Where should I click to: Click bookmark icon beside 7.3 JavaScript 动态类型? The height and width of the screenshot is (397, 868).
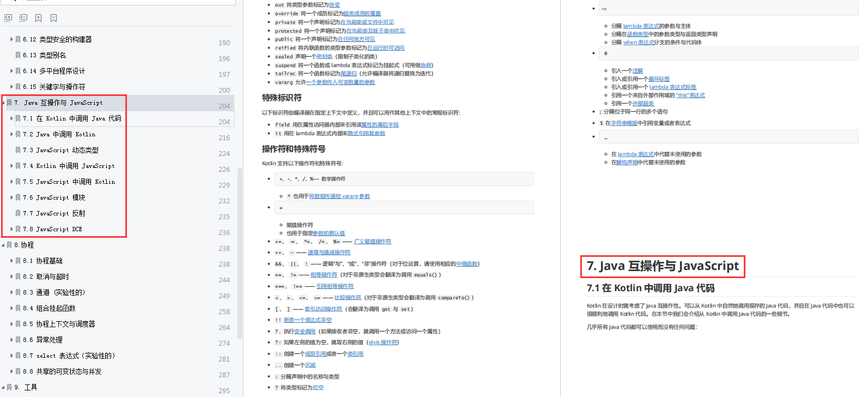[x=18, y=150]
